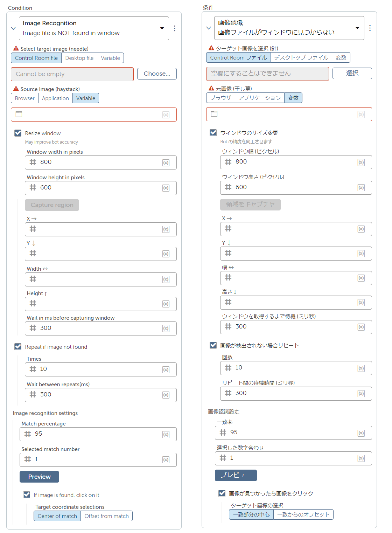Collapse the English Condition section chevron
Image resolution: width=392 pixels, height=533 pixels.
13,28
